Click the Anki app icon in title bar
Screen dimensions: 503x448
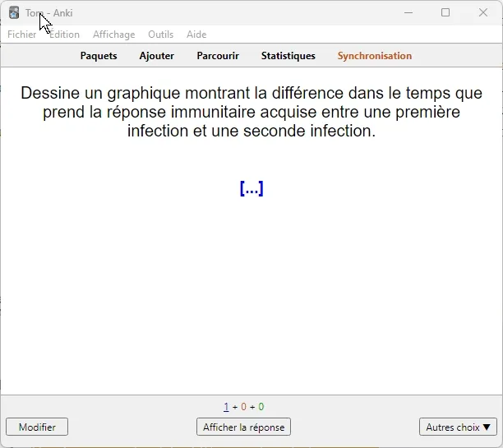click(x=14, y=13)
